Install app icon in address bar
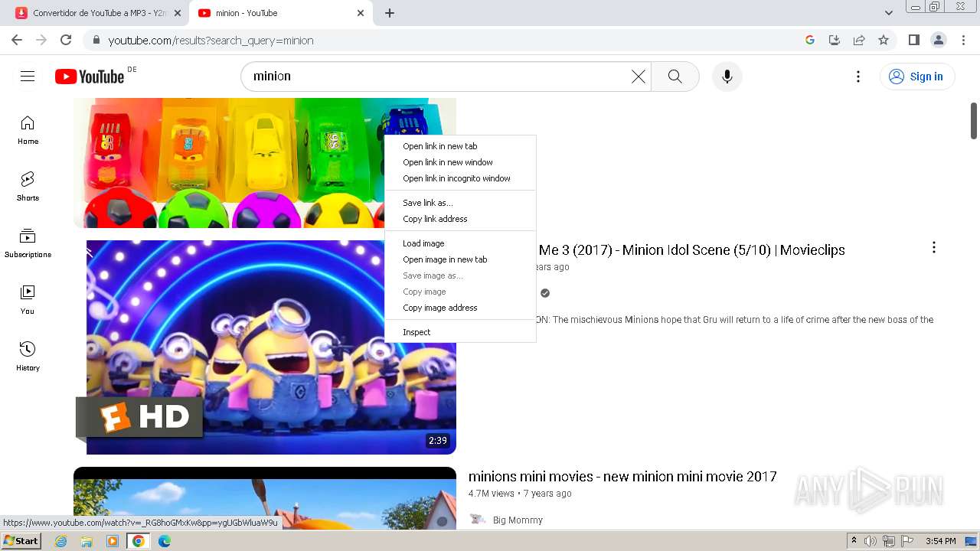Viewport: 980px width, 551px height. (835, 40)
